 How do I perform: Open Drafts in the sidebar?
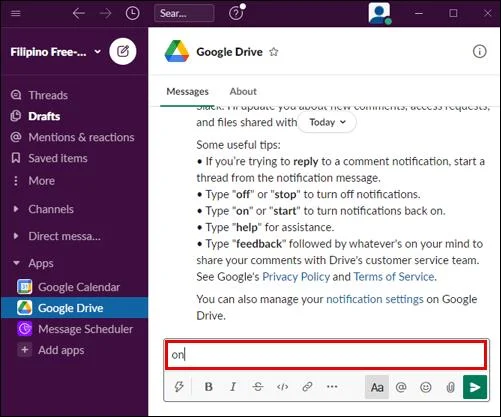point(75,116)
